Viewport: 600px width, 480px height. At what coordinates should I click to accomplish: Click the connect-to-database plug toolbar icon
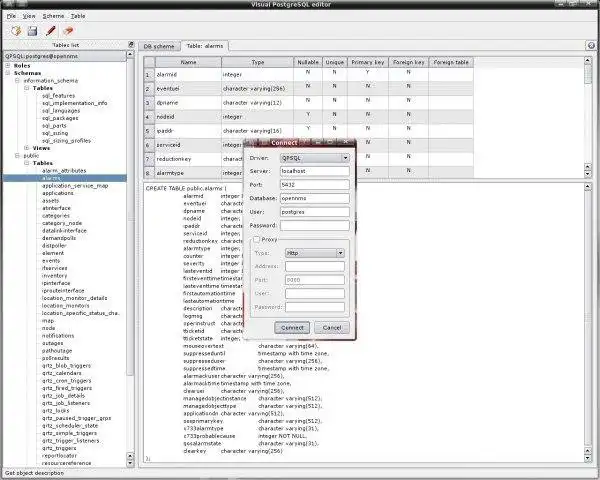(x=16, y=31)
